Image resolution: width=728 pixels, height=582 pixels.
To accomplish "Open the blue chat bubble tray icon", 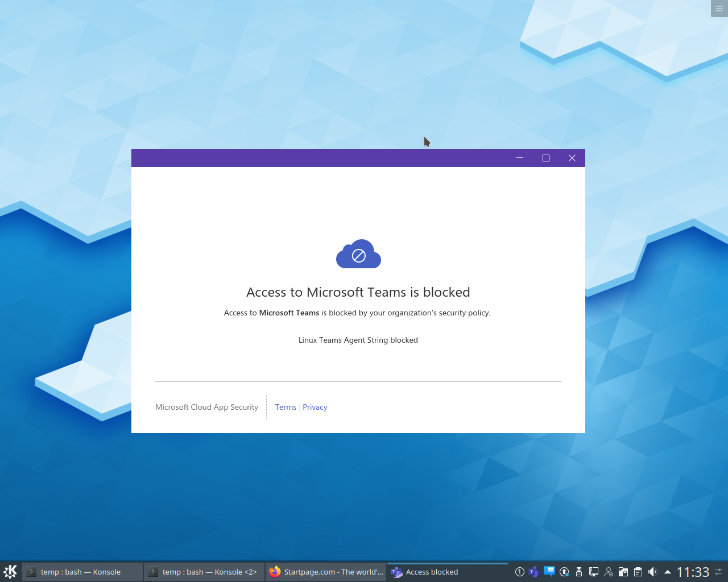I will point(549,571).
